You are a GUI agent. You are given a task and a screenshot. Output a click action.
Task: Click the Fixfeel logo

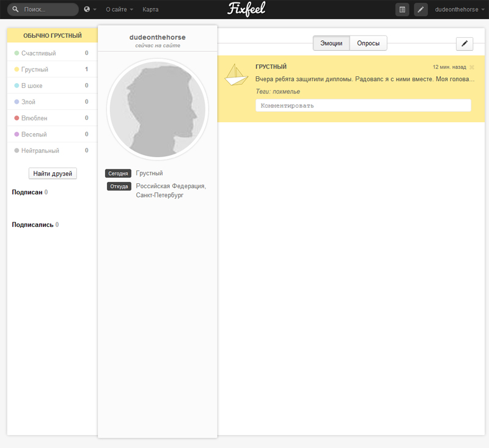click(x=246, y=9)
